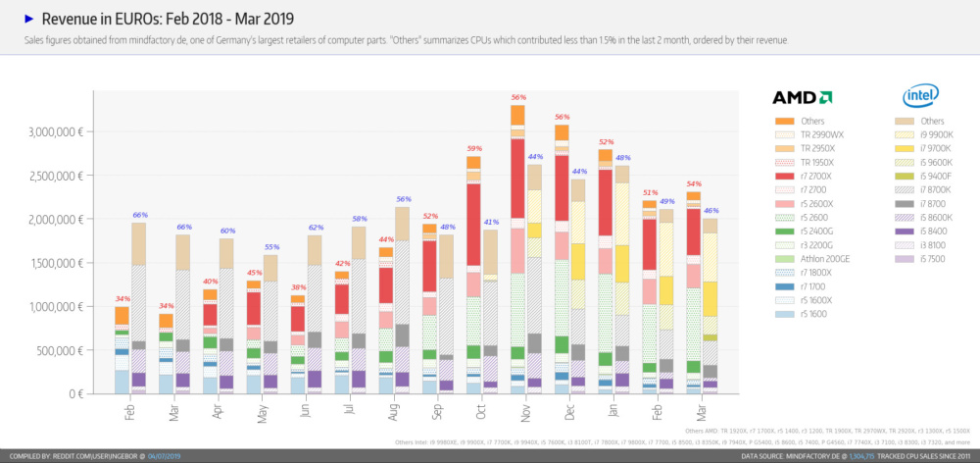
Task: Click the AMD logo in the legend
Action: point(803,98)
